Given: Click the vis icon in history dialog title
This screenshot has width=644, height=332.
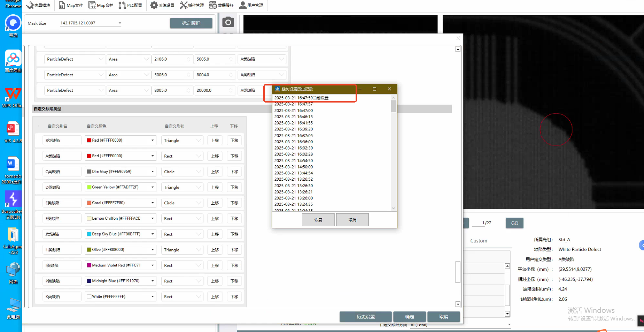Looking at the screenshot, I should 277,89.
